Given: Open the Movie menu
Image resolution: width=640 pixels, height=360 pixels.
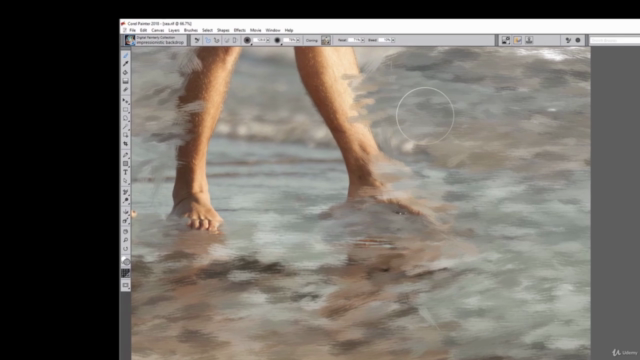Looking at the screenshot, I should (256, 30).
